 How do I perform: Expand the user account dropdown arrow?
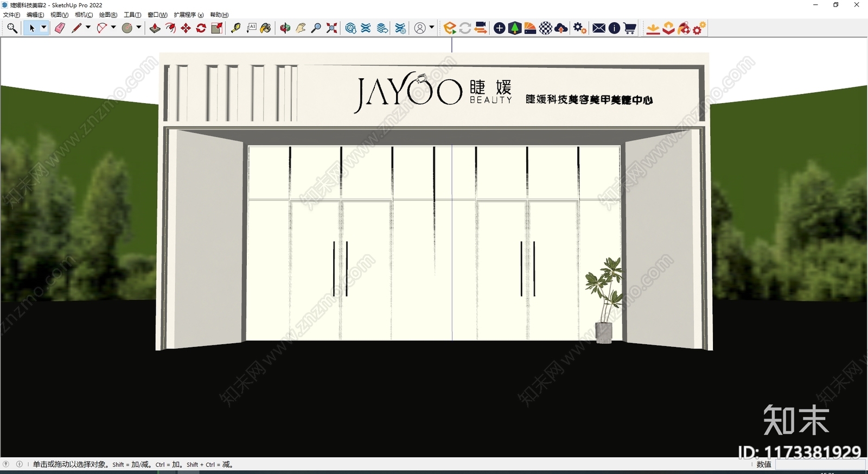click(432, 28)
